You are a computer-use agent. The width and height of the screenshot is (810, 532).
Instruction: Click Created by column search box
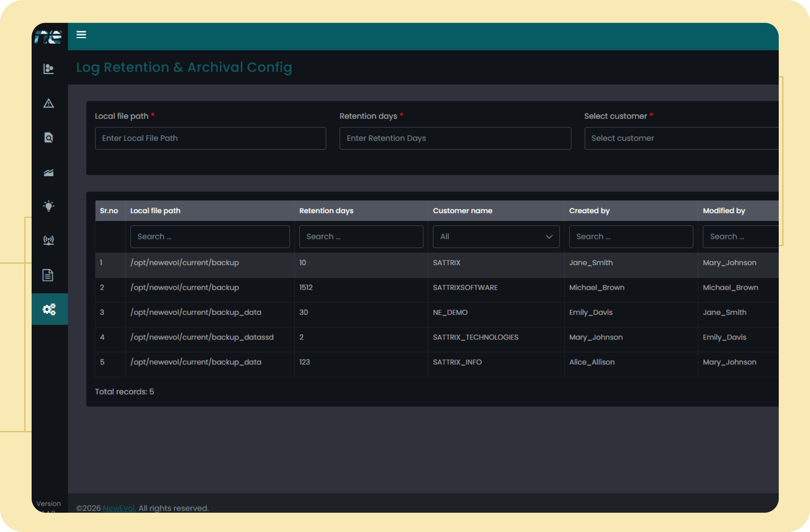[631, 237]
